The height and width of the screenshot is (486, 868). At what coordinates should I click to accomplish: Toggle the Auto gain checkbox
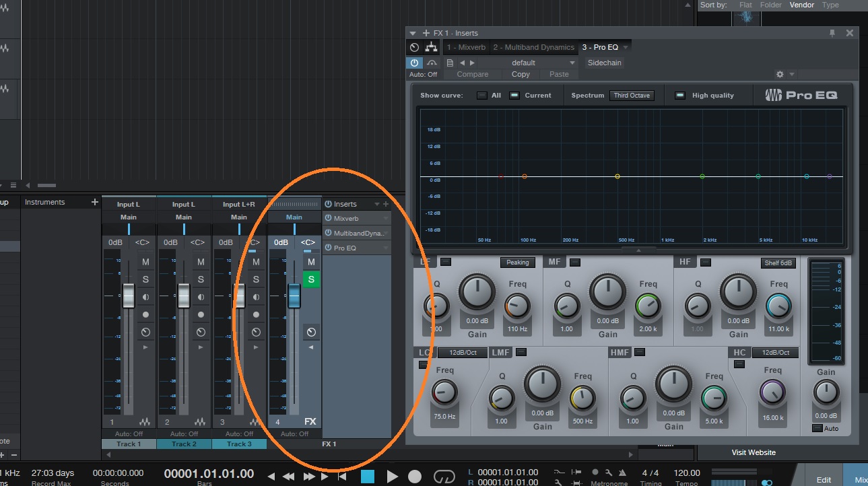point(817,428)
